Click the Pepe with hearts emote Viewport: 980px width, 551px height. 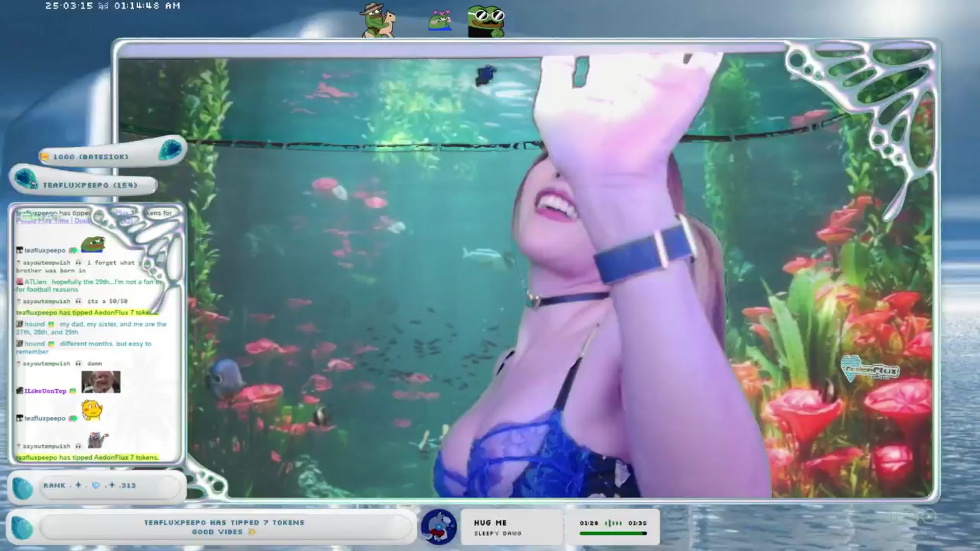(440, 20)
